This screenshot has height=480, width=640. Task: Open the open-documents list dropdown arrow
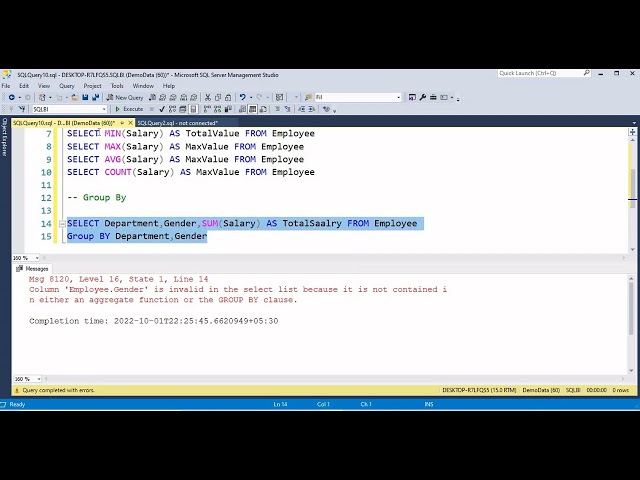coord(634,123)
